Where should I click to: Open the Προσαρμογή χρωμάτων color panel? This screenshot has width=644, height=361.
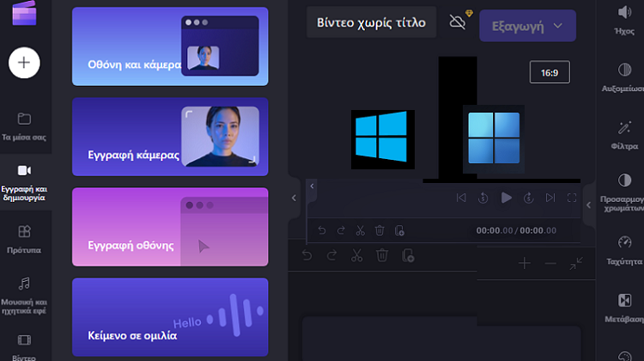pyautogui.click(x=623, y=193)
